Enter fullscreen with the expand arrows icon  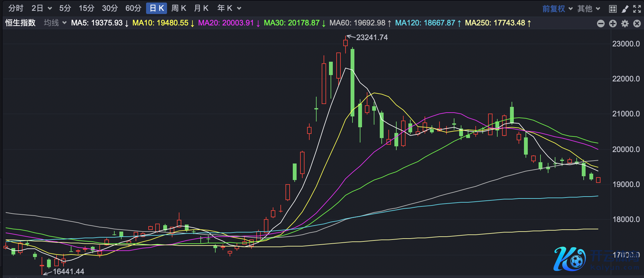pos(637,9)
